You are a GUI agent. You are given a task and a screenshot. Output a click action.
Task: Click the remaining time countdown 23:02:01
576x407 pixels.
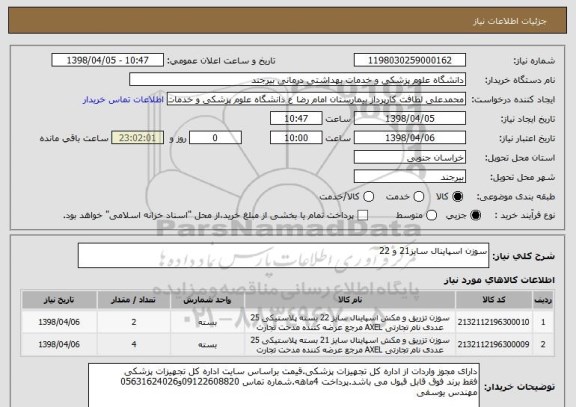[x=137, y=138]
